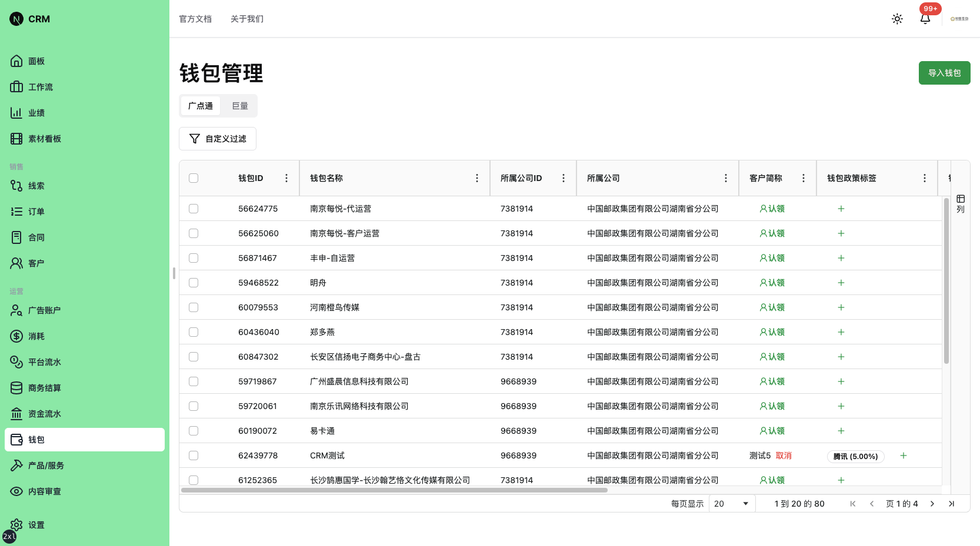Toggle light/dark theme with sun icon
Screen dimensions: 980x546
pos(897,19)
